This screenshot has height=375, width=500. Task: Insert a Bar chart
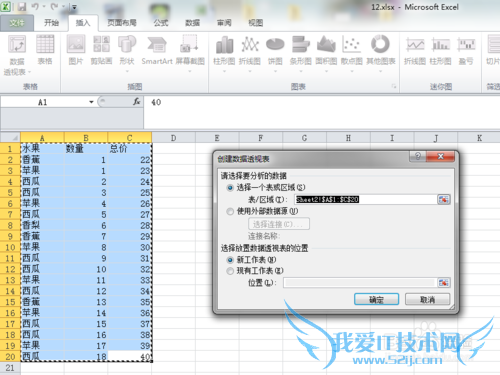point(301,45)
